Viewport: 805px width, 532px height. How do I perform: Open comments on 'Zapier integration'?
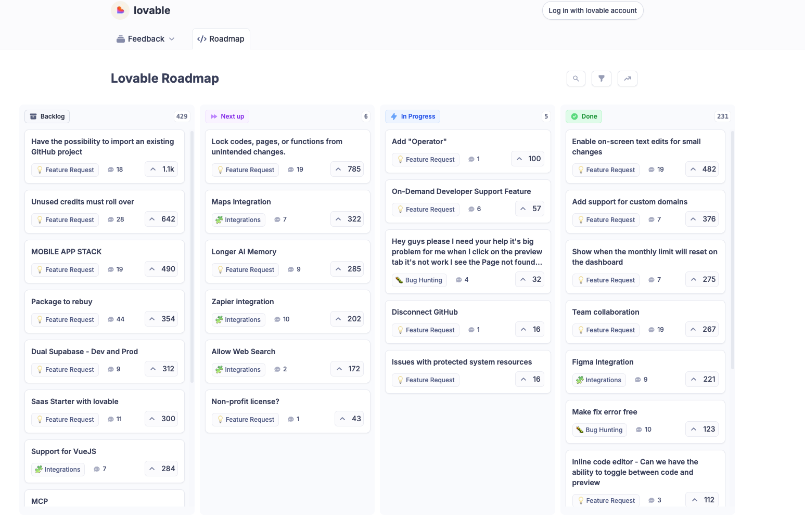(x=282, y=319)
